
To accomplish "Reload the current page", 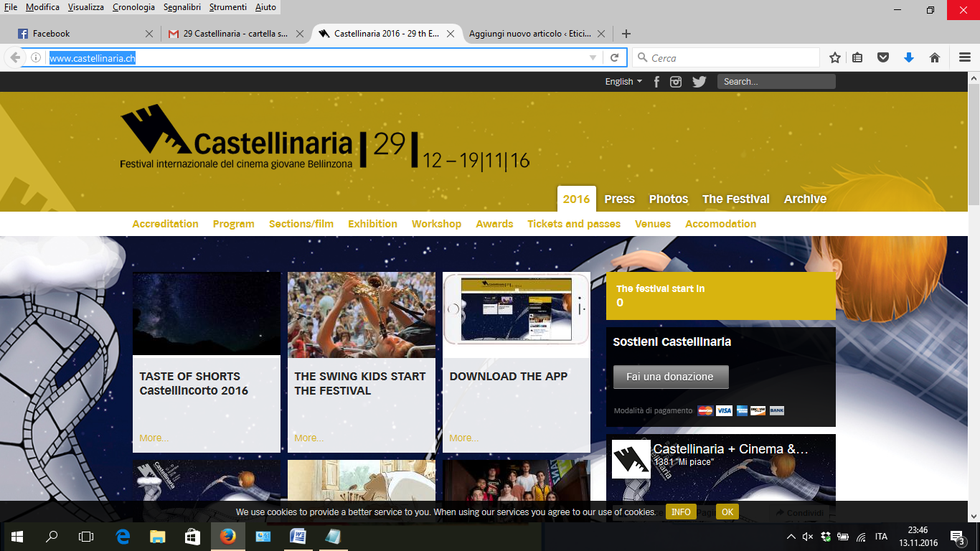I will point(615,58).
